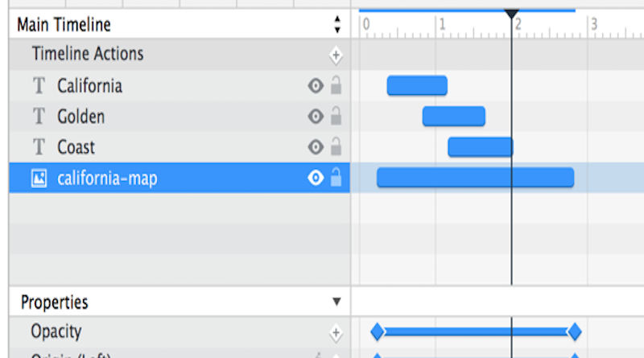Screen dimensions: 644x358
Task: Click the image icon of california-map
Action: click(39, 178)
